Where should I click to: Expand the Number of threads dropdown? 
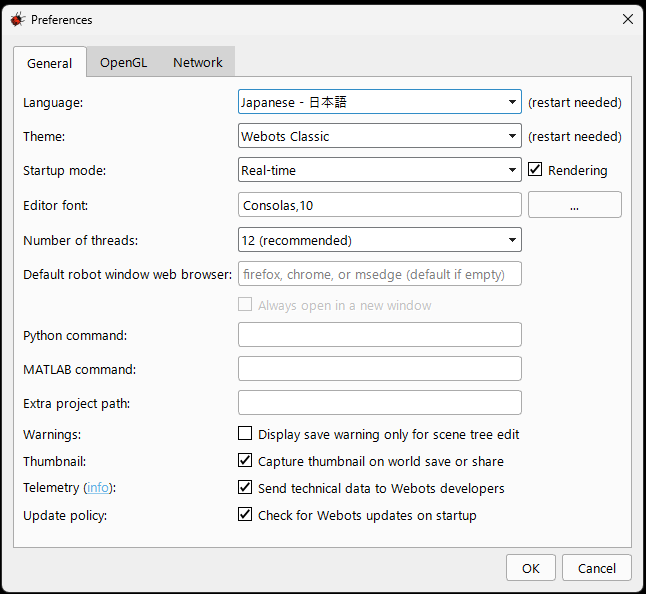379,240
